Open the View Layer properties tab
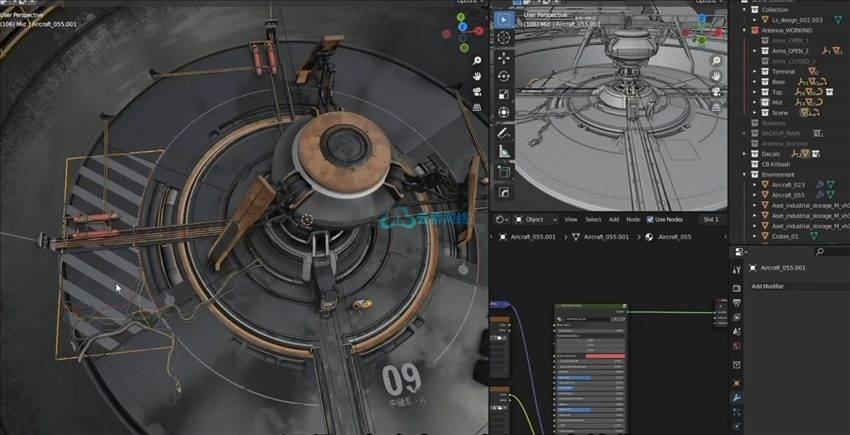Image resolution: width=850 pixels, height=435 pixels. [736, 317]
